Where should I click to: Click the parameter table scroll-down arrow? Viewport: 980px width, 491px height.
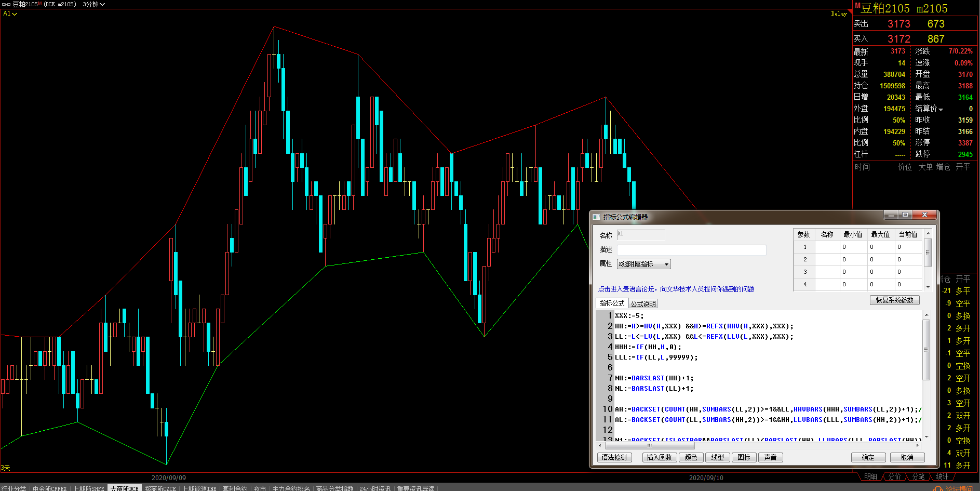pos(928,287)
